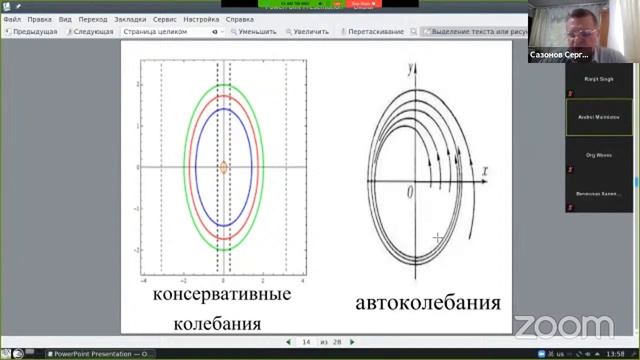This screenshot has height=360, width=640.
Task: Open the Правка menu
Action: pyautogui.click(x=40, y=19)
